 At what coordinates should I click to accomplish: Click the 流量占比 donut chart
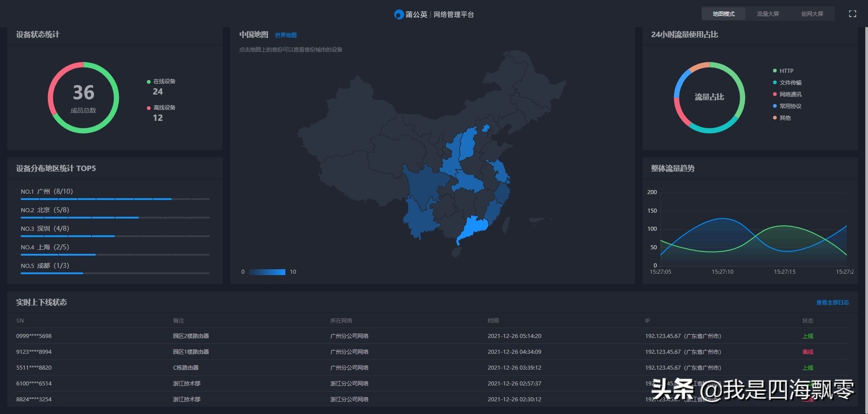point(709,98)
